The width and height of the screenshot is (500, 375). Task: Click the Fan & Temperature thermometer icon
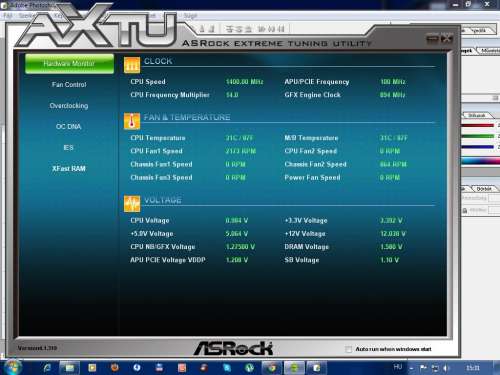[x=132, y=121]
